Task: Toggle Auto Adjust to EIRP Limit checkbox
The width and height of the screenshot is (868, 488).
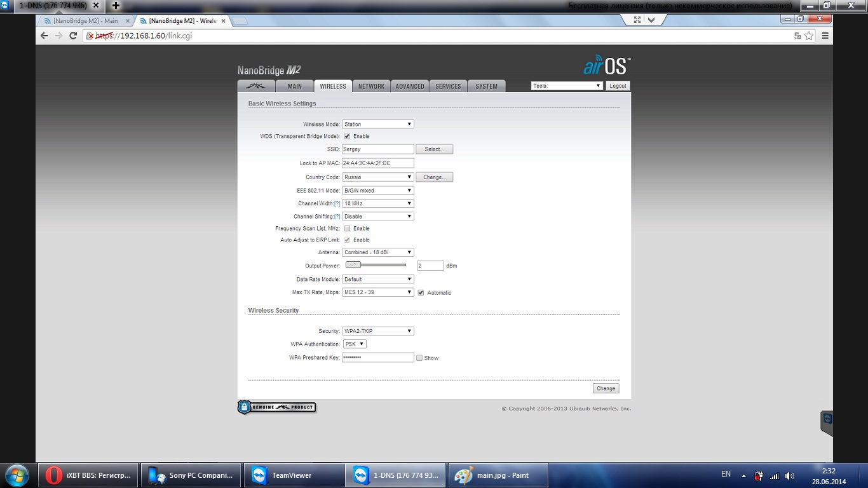Action: pyautogui.click(x=347, y=240)
